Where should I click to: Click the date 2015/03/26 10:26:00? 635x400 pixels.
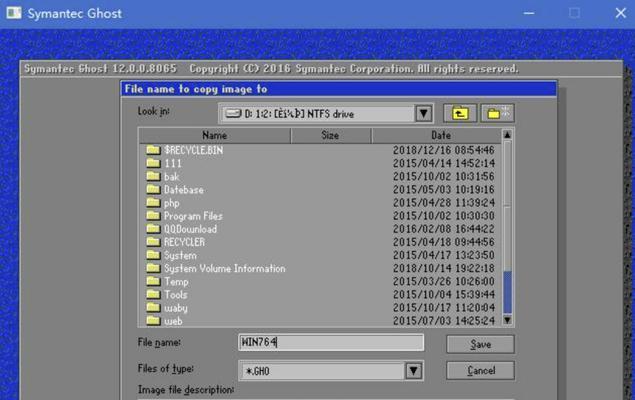click(443, 281)
